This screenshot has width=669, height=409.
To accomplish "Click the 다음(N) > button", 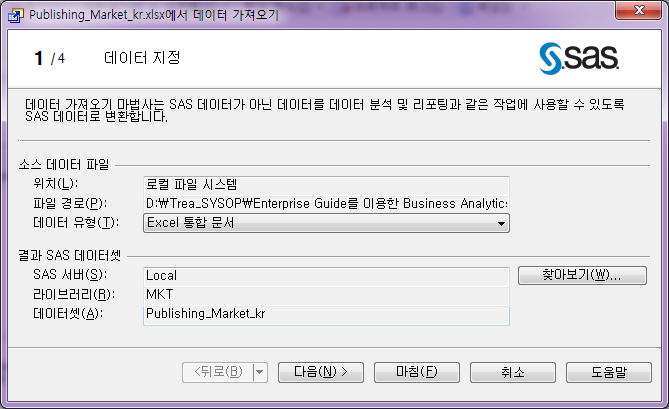I will point(321,372).
